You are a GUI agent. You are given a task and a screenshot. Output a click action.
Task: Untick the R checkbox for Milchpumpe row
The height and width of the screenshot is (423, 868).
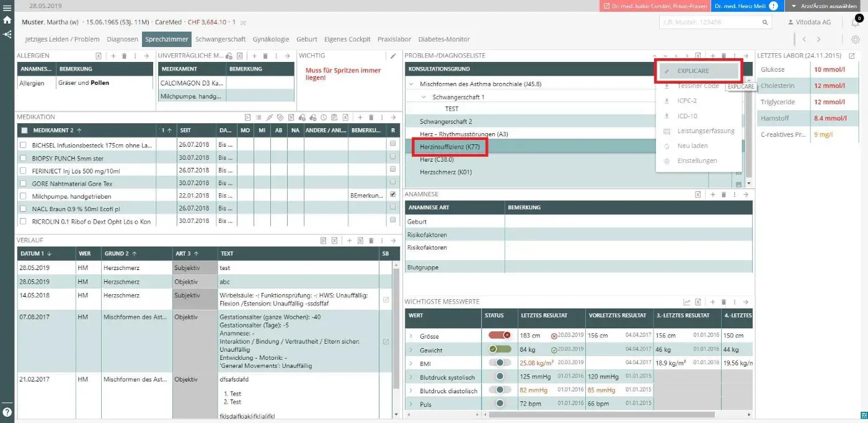[392, 194]
